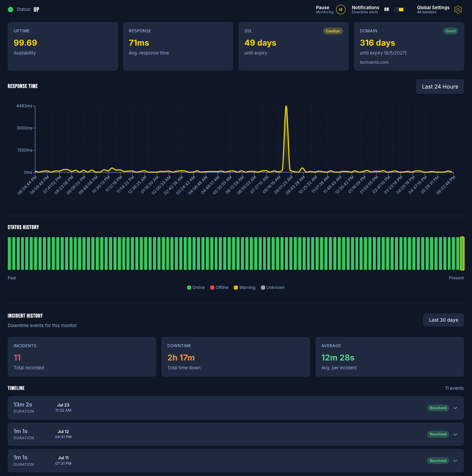The height and width of the screenshot is (476, 472).
Task: Click the response time spike peak
Action: pyautogui.click(x=286, y=107)
